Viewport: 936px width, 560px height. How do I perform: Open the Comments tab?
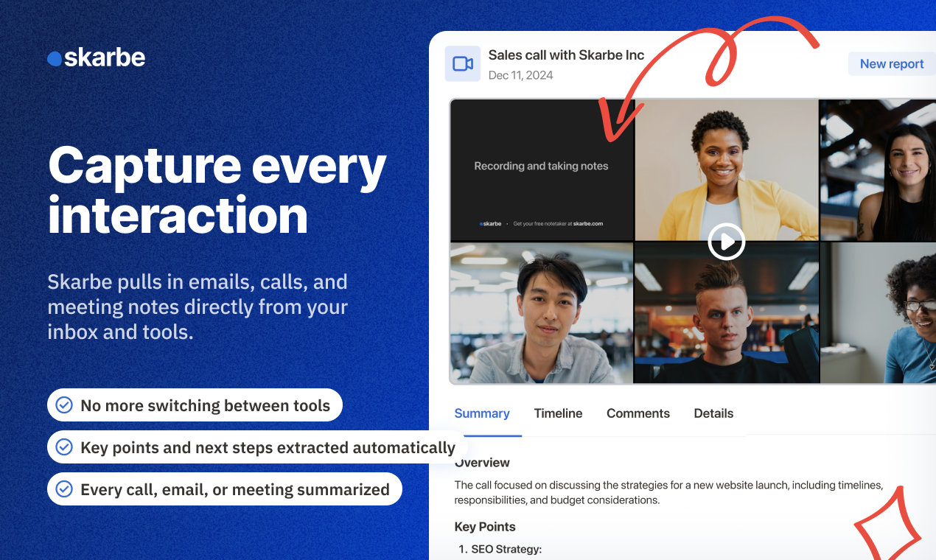click(x=638, y=413)
